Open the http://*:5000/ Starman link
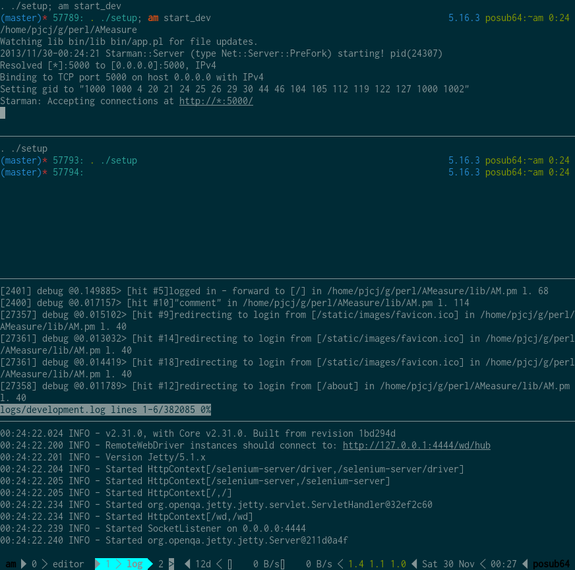The width and height of the screenshot is (575, 570). point(216,101)
